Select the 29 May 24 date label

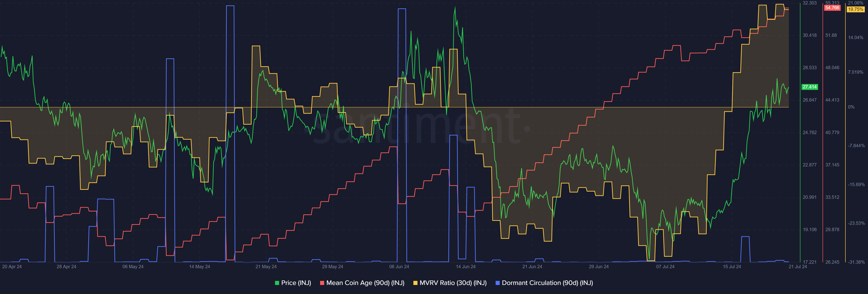(333, 267)
